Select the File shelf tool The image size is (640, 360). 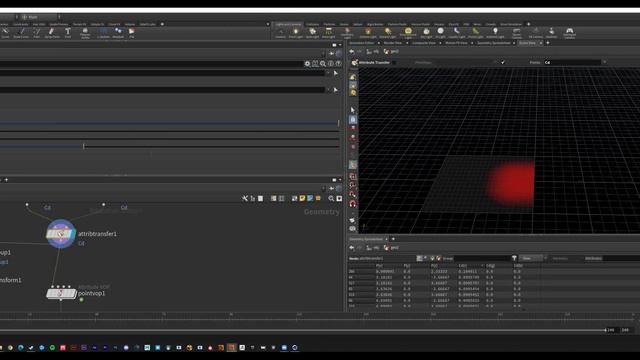(x=131, y=33)
